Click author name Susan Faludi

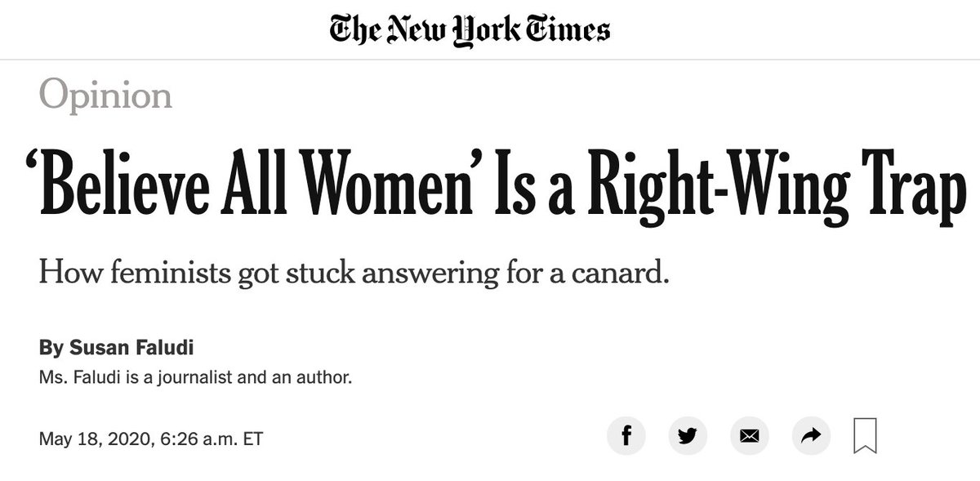coord(131,347)
